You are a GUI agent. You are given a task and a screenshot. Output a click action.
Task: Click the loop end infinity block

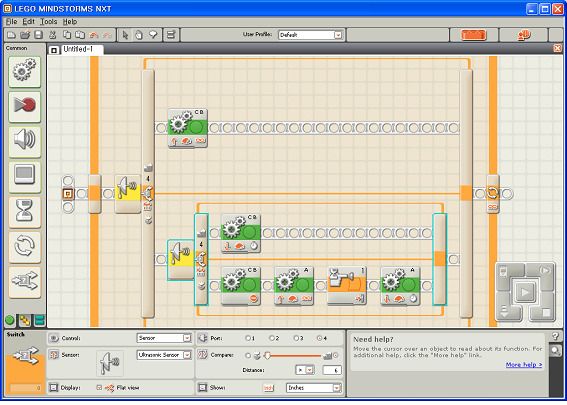(493, 194)
